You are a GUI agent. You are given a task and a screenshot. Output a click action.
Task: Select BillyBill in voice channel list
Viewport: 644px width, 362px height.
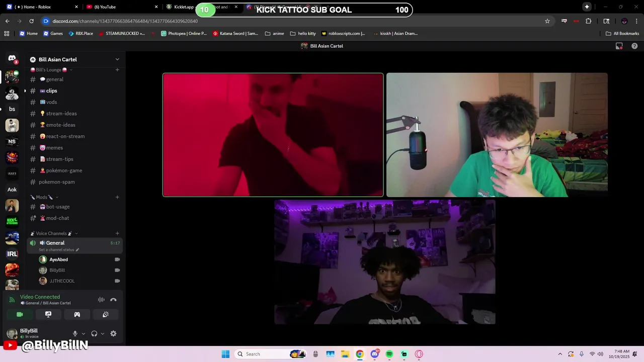click(79, 270)
